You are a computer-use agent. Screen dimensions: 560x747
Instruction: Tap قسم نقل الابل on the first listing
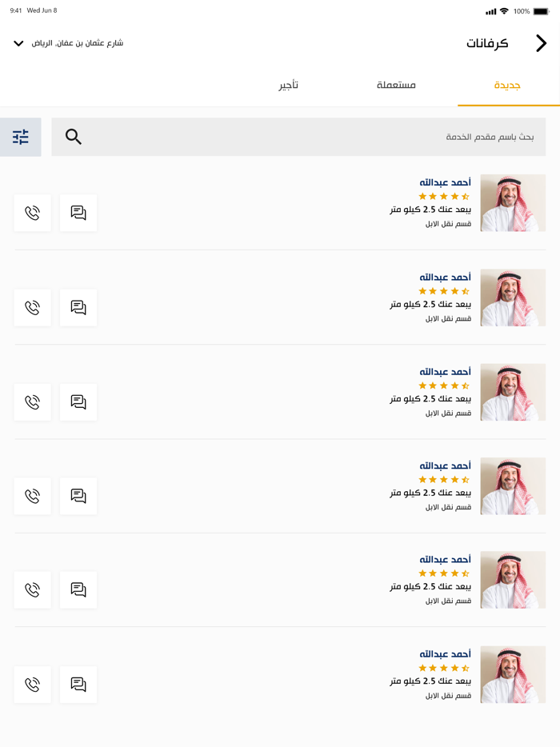click(x=446, y=225)
